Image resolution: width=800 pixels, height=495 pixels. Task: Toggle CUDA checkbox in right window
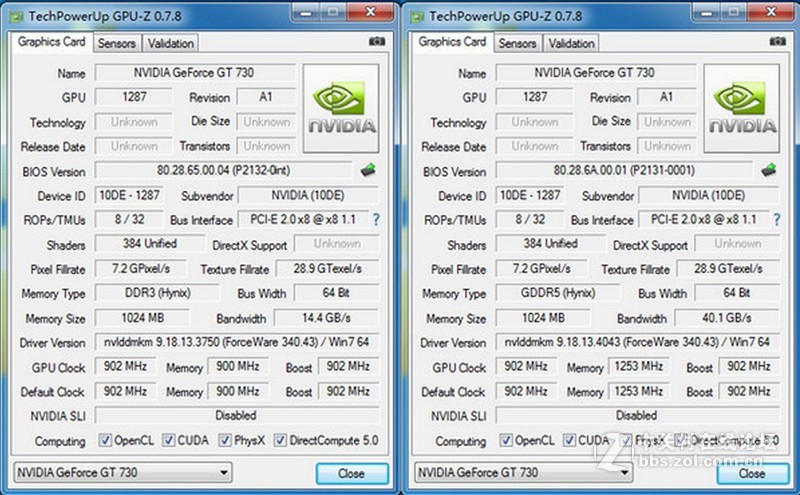(x=569, y=440)
